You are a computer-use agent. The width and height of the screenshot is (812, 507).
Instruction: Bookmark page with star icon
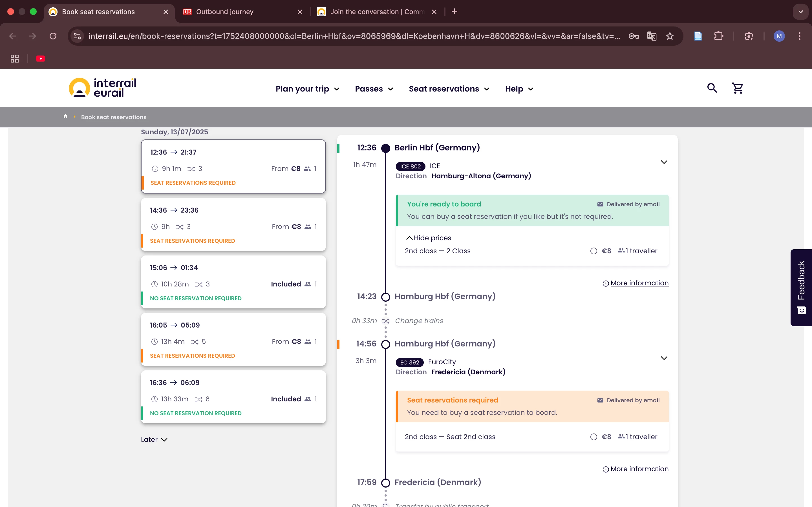tap(670, 36)
